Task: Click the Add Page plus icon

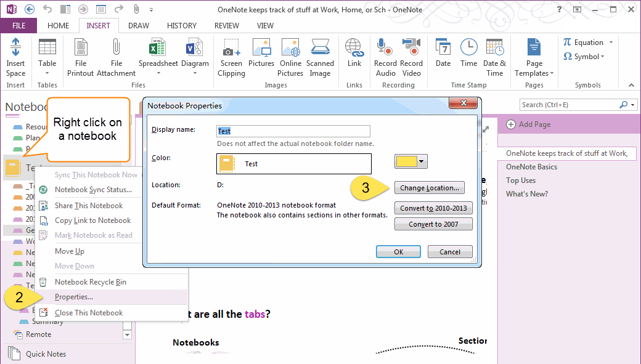Action: click(x=510, y=124)
